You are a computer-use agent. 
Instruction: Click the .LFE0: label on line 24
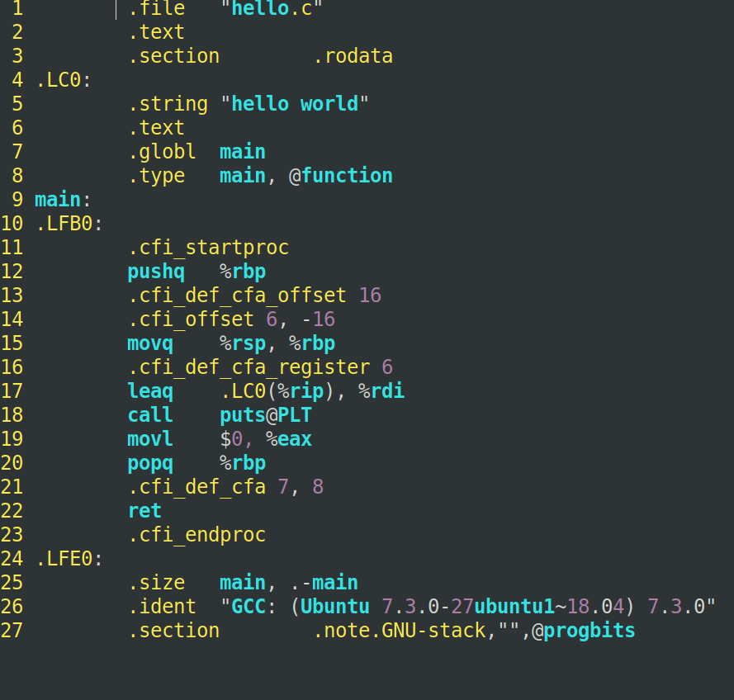[69, 559]
